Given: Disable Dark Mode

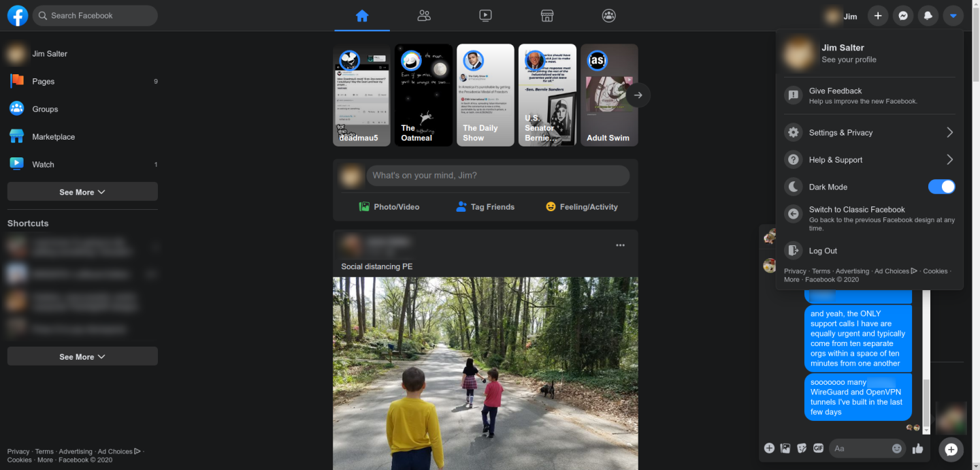Looking at the screenshot, I should point(941,186).
